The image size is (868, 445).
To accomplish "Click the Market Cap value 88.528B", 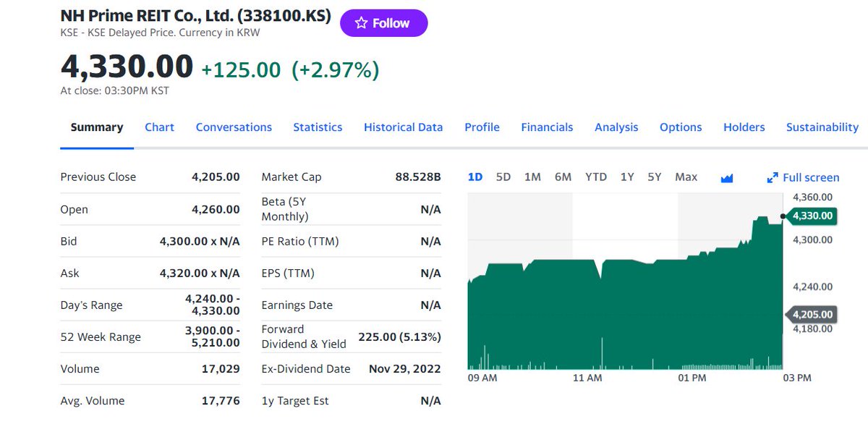I will coord(418,177).
